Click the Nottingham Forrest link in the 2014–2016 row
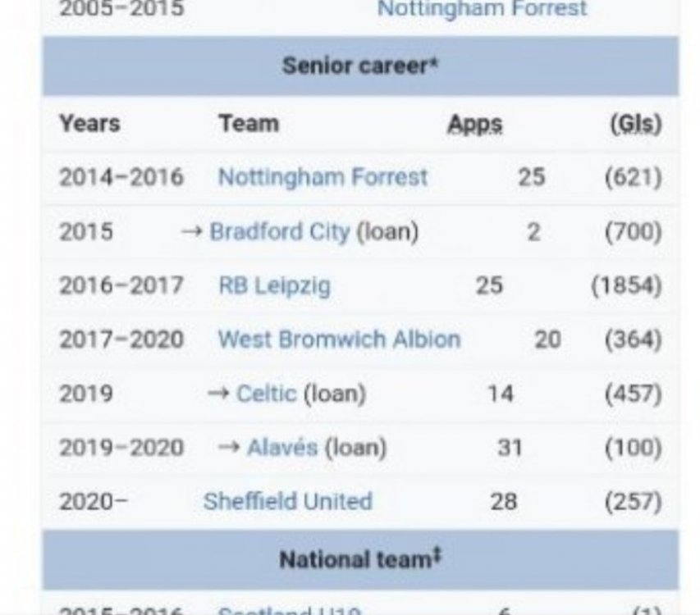This screenshot has width=700, height=615. click(323, 177)
